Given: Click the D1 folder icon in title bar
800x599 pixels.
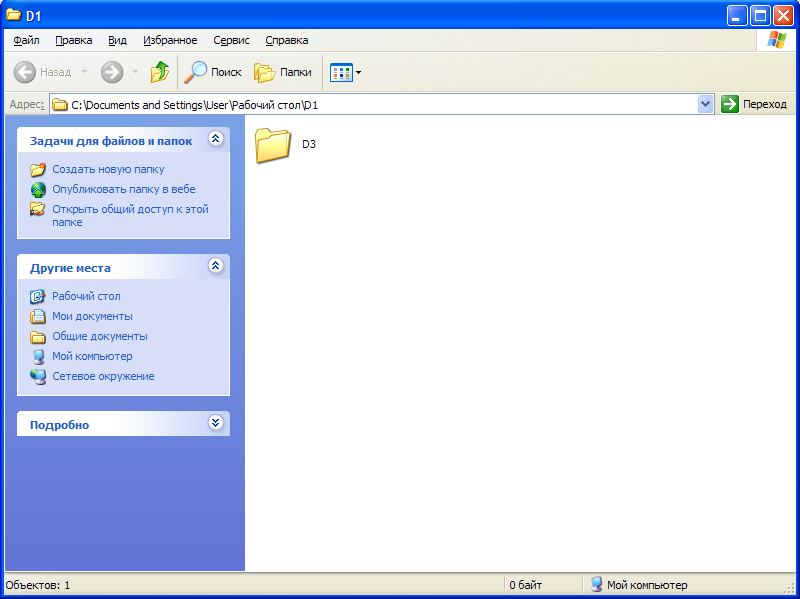Looking at the screenshot, I should coord(13,15).
